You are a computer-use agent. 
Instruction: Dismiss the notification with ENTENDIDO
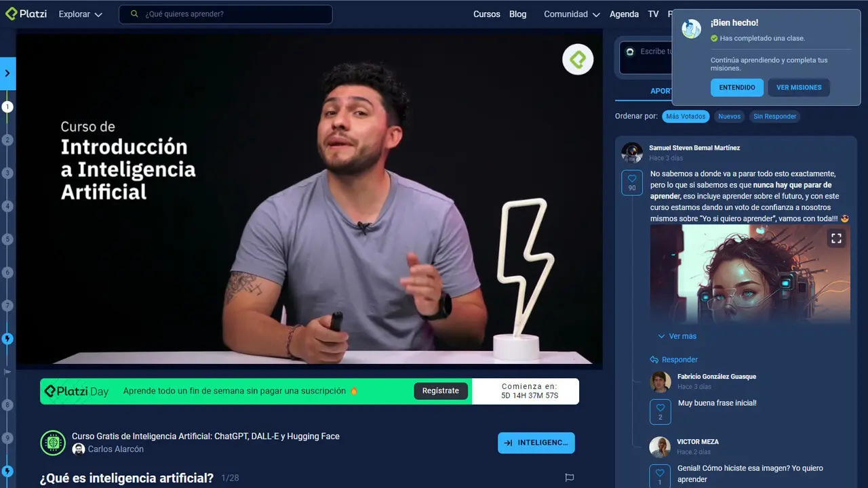737,87
